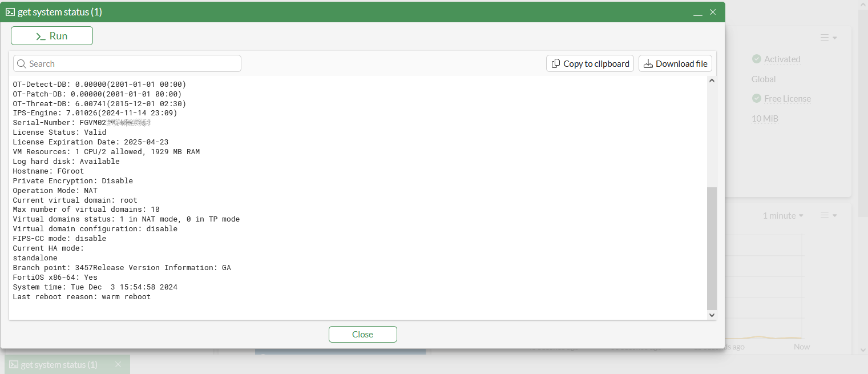The width and height of the screenshot is (868, 374).
Task: Click the output scrollbar down arrow
Action: coord(712,315)
